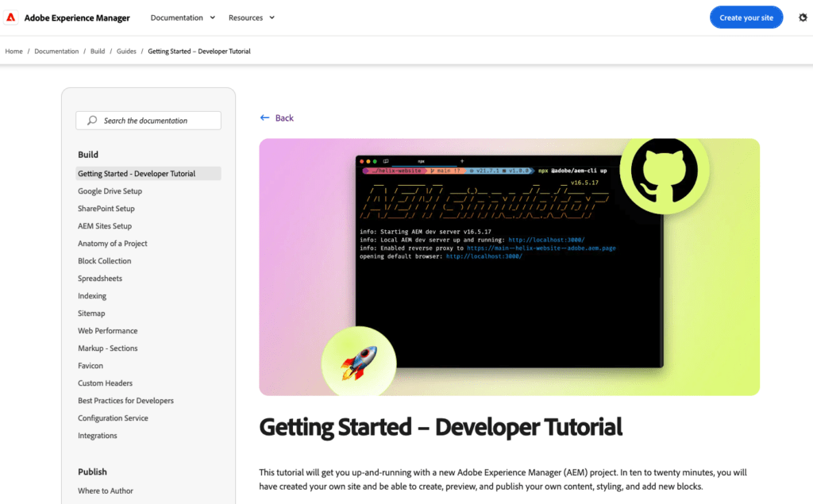
Task: Open Spreadsheets sidebar link
Action: click(100, 279)
